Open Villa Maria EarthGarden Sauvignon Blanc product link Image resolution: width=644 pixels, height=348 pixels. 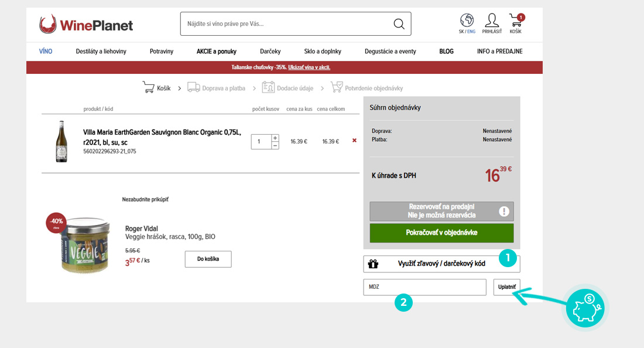coord(162,137)
